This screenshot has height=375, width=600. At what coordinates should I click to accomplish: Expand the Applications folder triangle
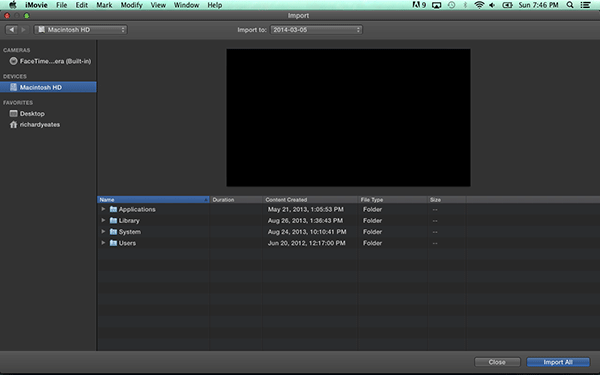click(103, 209)
